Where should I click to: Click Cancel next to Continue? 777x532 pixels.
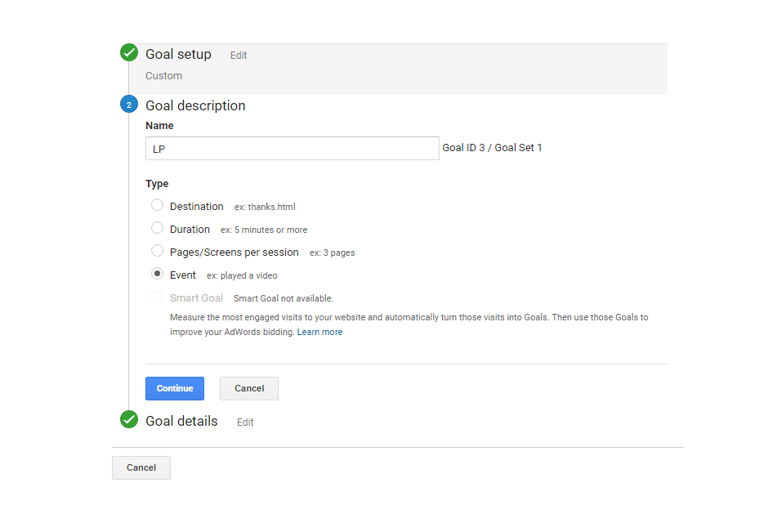coord(249,389)
